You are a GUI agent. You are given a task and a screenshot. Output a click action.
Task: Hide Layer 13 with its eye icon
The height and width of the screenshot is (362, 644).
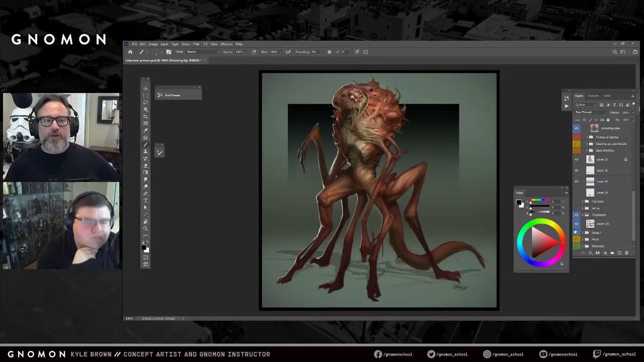pyautogui.click(x=577, y=159)
